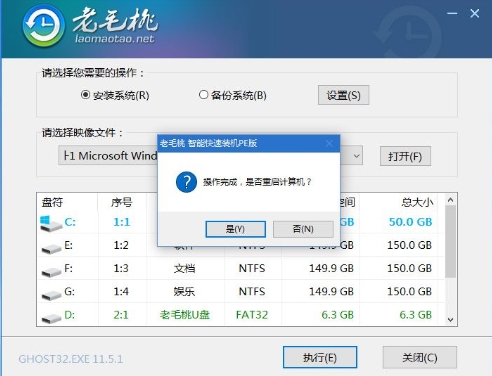Image resolution: width=492 pixels, height=376 pixels.
Task: Click partition list scroll up arrow
Action: tap(451, 200)
